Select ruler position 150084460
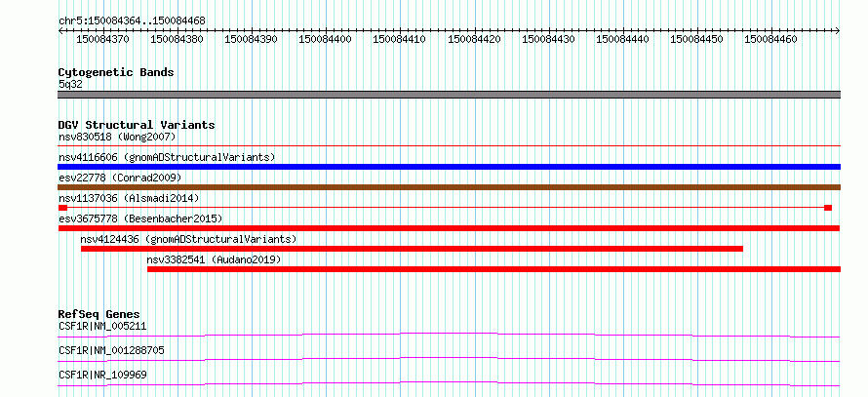Viewport: 868px width, 397px height. (772, 40)
